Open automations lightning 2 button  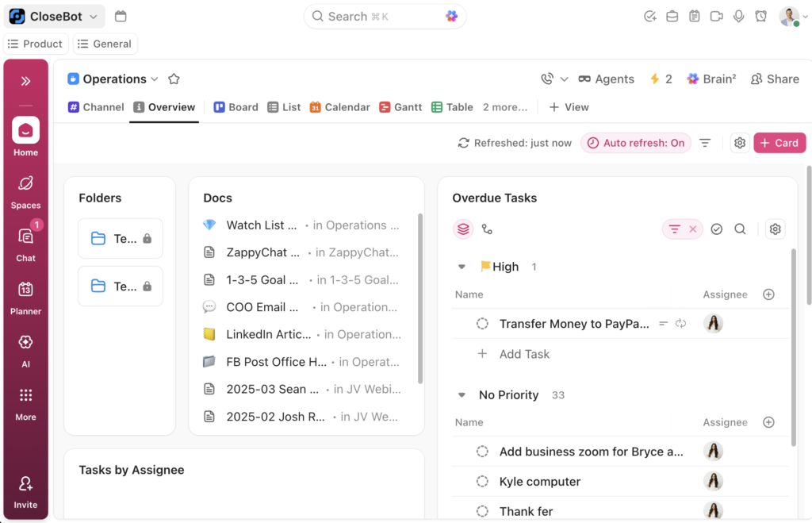(x=661, y=79)
